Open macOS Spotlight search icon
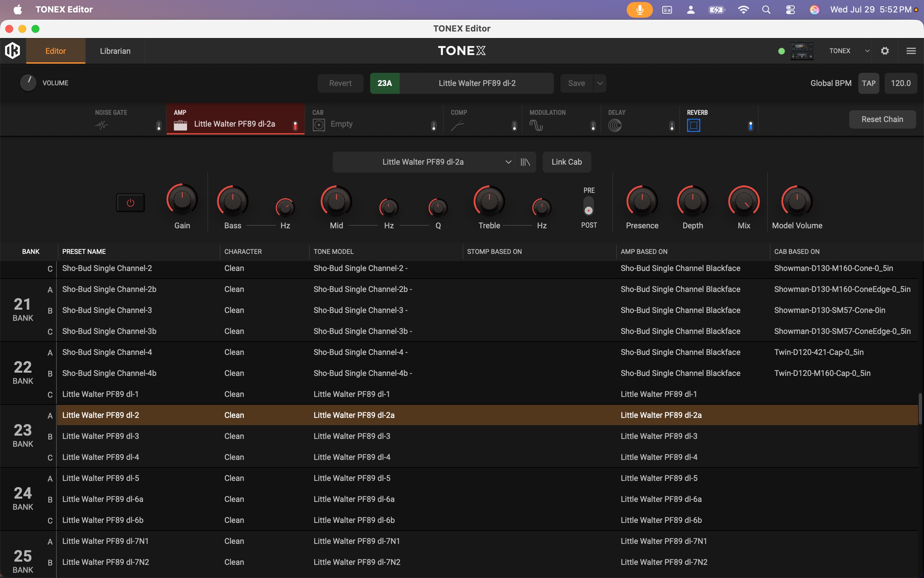 pos(766,10)
